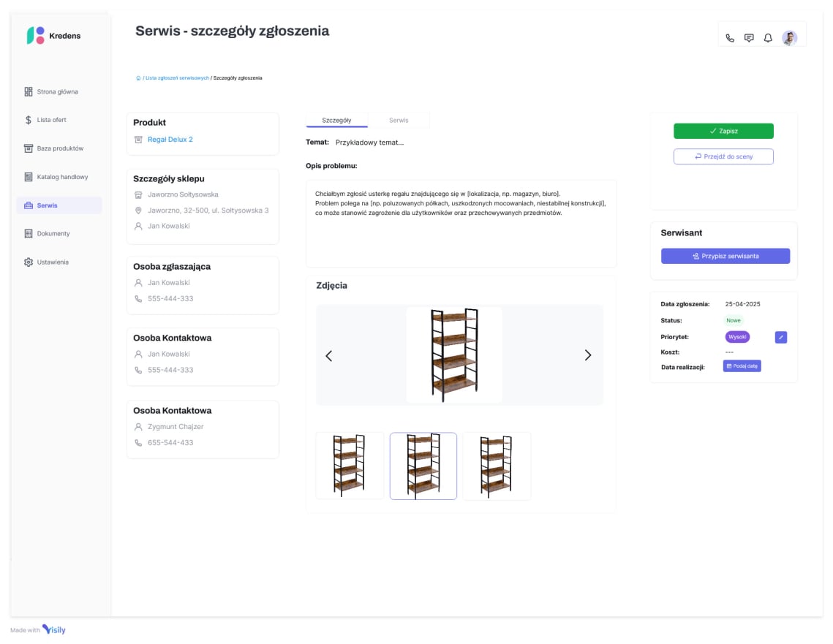Open the Regał Delux 2 product link
Viewport: 833px width, 644px height.
(169, 139)
